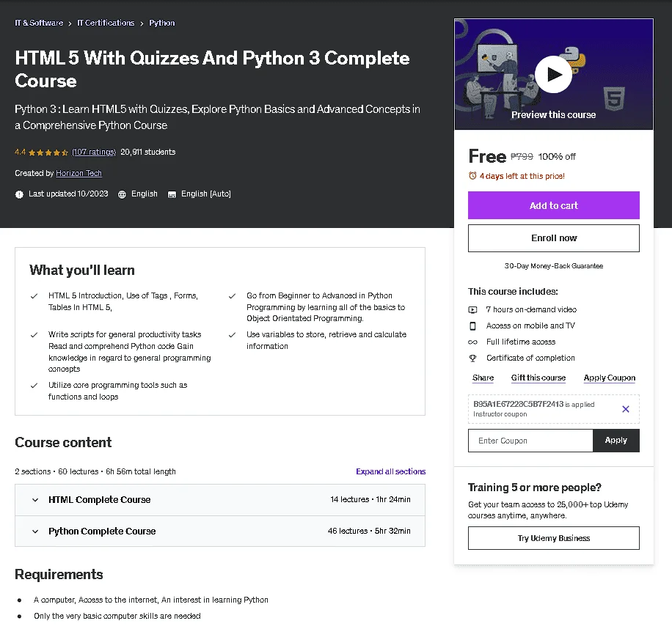This screenshot has width=672, height=640.
Task: Click the applied coupon code B95A1E67228C5B7F2413
Action: pos(518,404)
